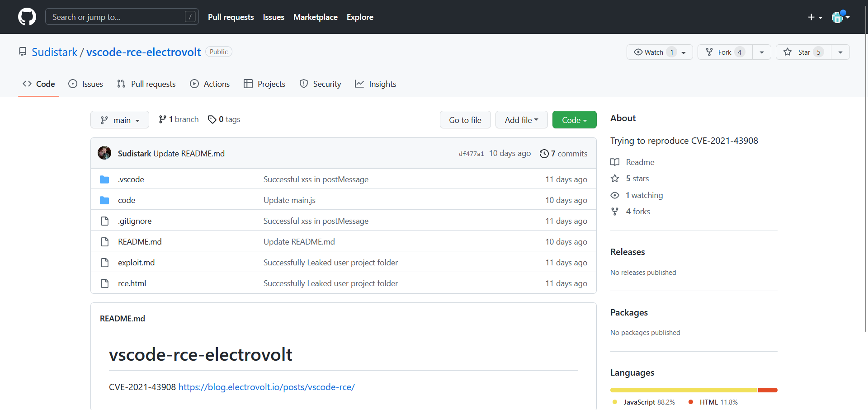The height and width of the screenshot is (410, 868).
Task: Open JavaScript 88.2% language link
Action: point(643,402)
